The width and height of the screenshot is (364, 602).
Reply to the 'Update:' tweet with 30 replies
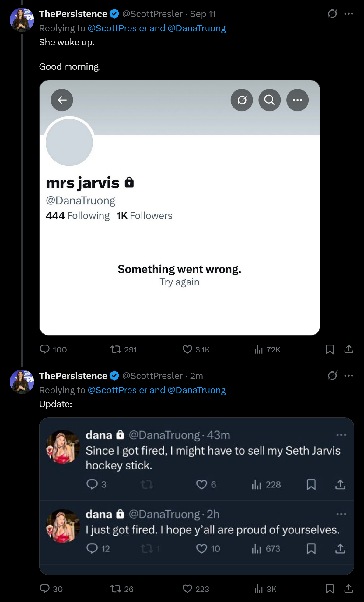pos(45,589)
